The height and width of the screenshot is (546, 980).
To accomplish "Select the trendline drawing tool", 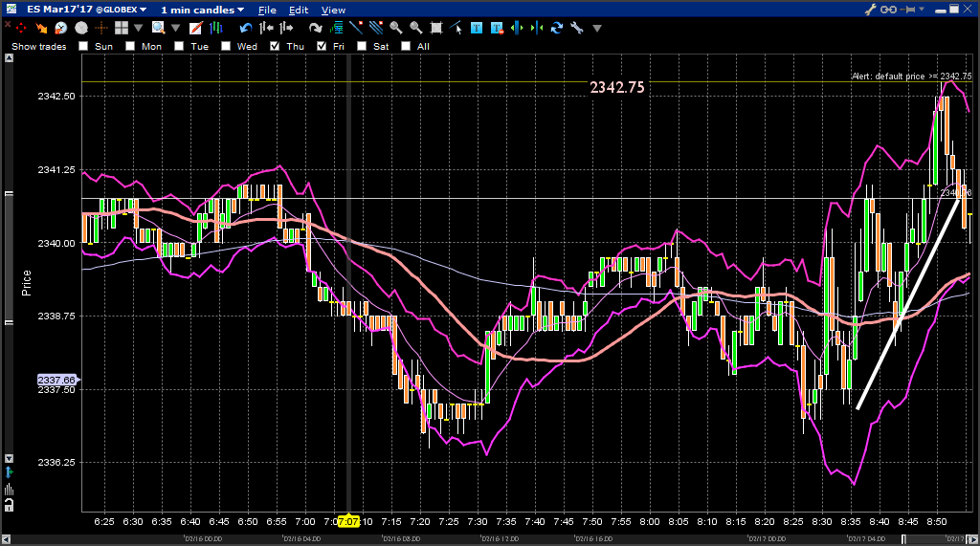I will pos(356,28).
